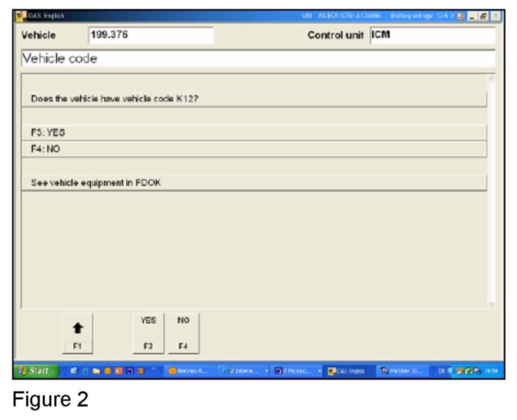
Task: Click the NO F4 button
Action: [x=183, y=333]
